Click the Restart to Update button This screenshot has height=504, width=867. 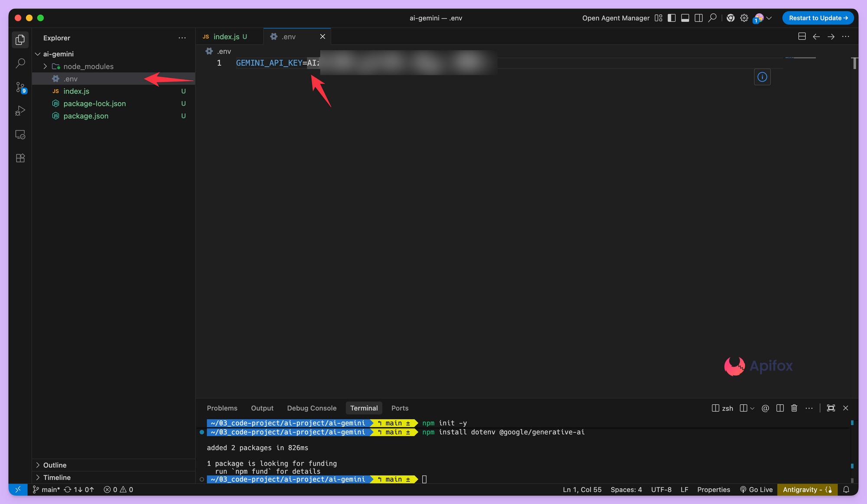tap(818, 18)
